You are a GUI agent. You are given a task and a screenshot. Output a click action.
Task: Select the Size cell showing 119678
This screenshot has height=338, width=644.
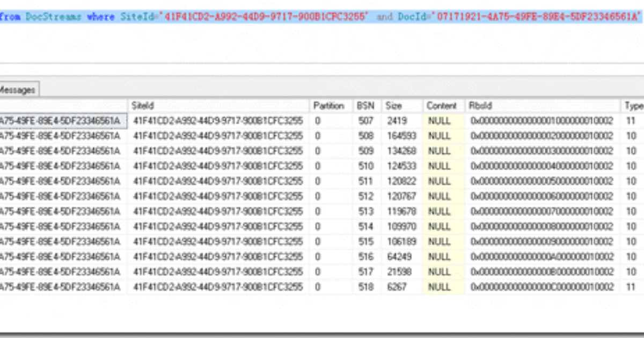click(x=401, y=211)
